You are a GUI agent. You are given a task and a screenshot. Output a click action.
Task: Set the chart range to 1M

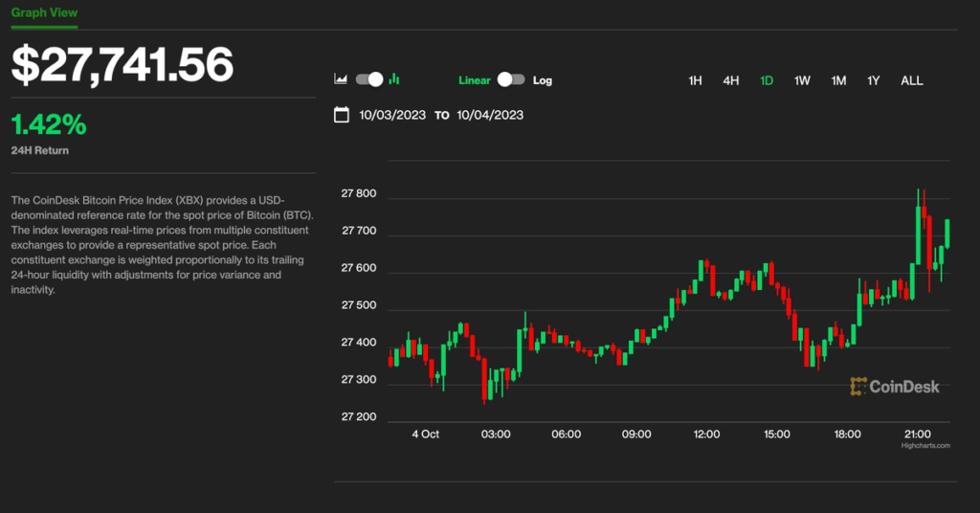[838, 80]
